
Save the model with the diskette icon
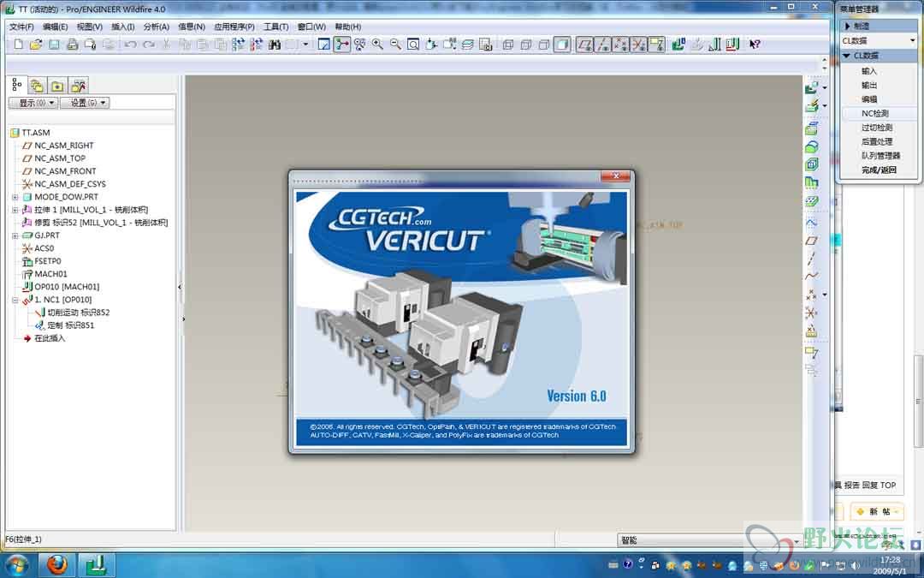54,45
